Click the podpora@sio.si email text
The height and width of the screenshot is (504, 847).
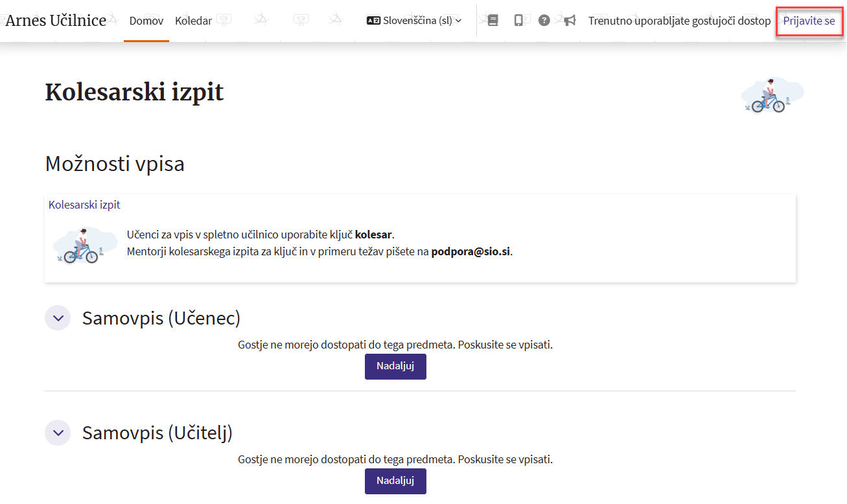[x=470, y=251]
